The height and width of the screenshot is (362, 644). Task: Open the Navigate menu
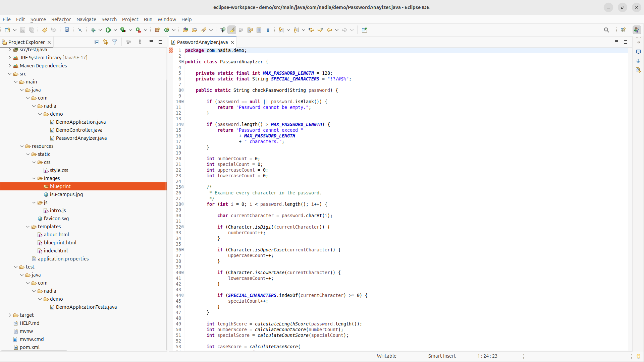[86, 19]
